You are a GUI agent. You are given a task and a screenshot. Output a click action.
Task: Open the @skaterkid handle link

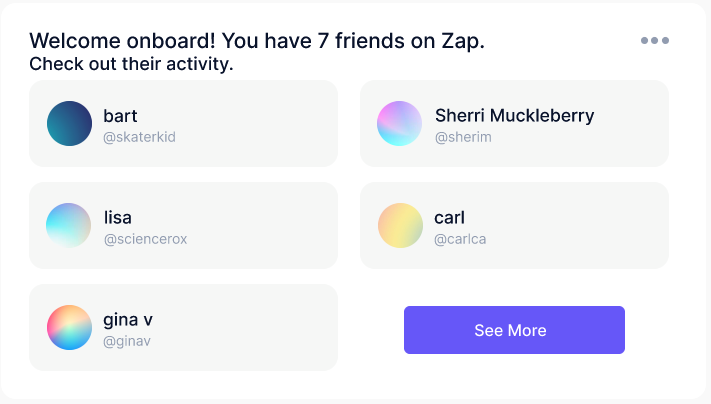point(139,137)
